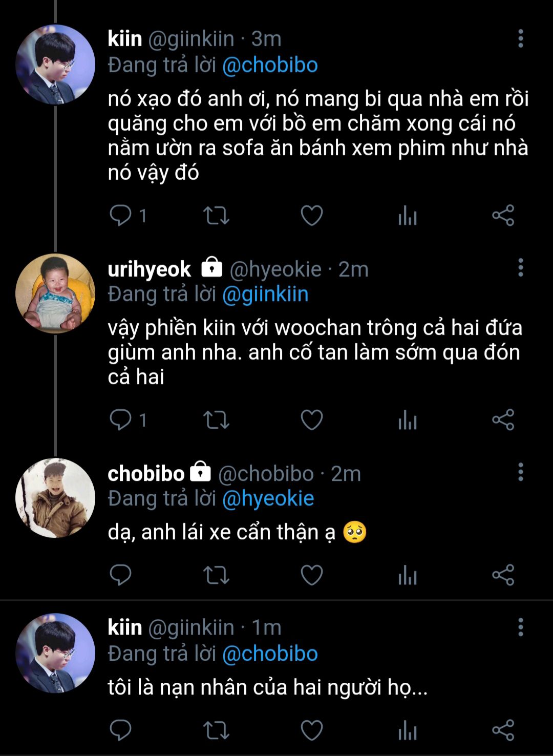View analytics on chobibo's tweet

click(408, 575)
